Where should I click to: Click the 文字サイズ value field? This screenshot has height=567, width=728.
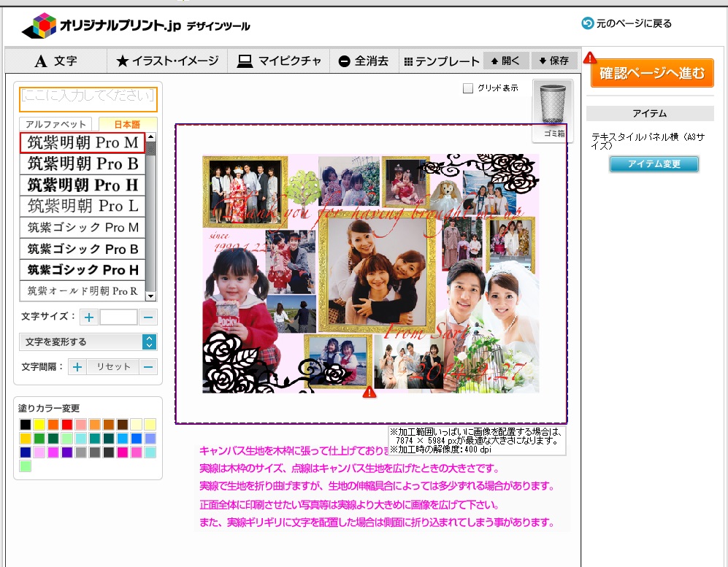coord(118,317)
